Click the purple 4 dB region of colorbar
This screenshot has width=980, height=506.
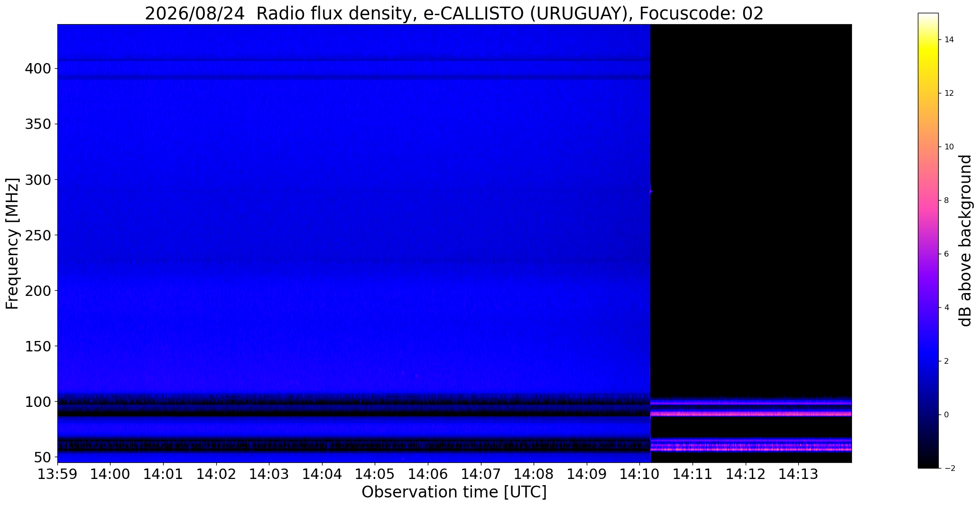[928, 307]
